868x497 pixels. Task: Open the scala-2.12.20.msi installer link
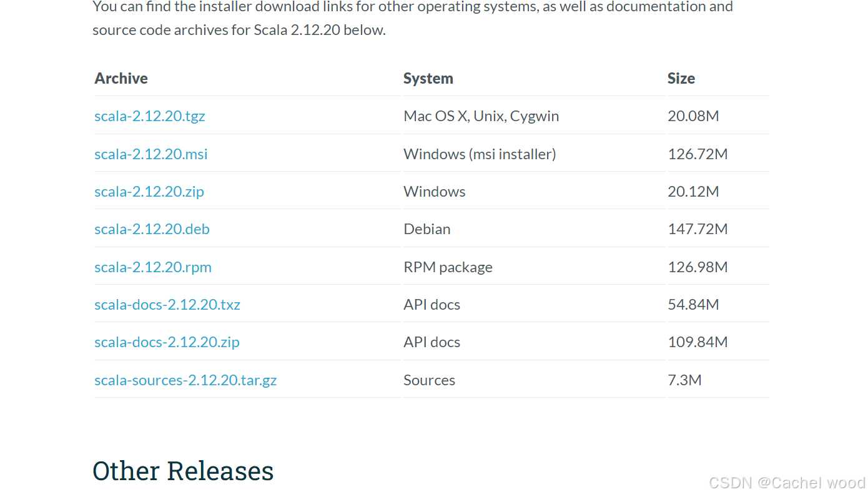tap(151, 154)
